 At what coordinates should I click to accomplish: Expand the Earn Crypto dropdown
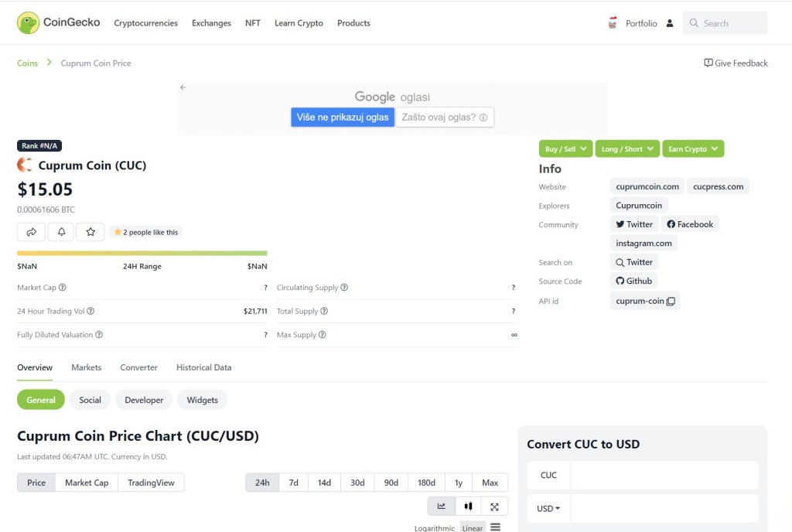click(693, 148)
